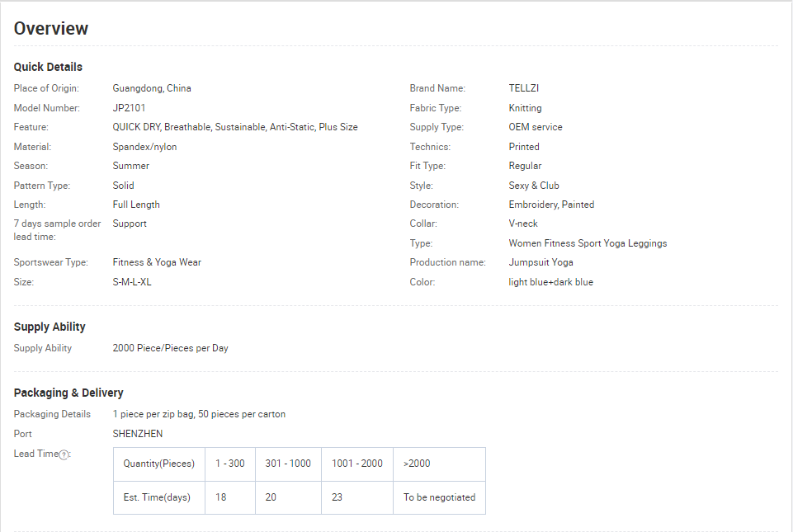Click the Jumpsuit Yoga production name value
The image size is (793, 532).
point(540,262)
